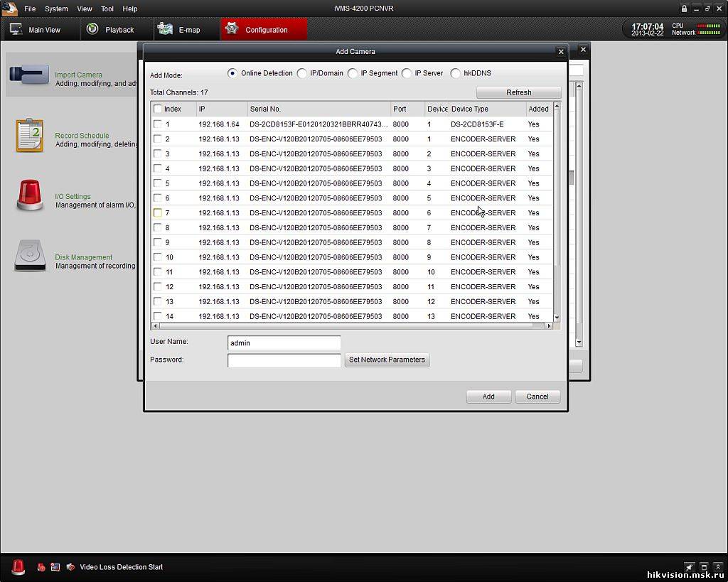Open the View menu
Screen dimensions: 728x582
85,9
